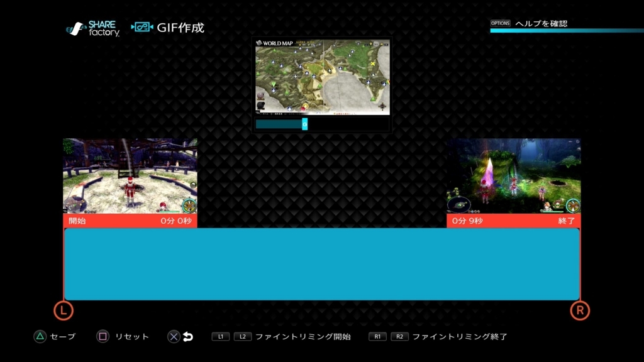
Task: Click the セーブ label
Action: coord(63,337)
